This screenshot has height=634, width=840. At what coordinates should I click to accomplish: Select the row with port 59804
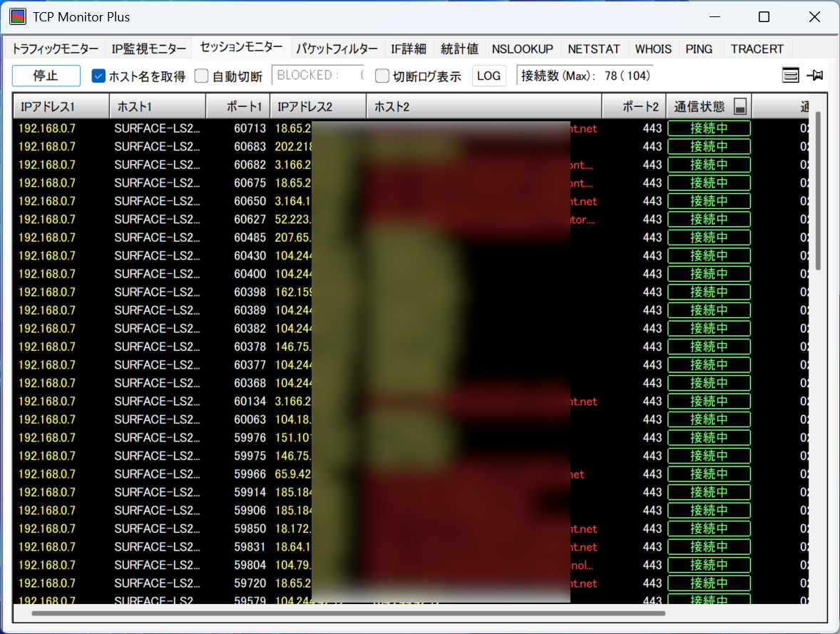point(411,566)
